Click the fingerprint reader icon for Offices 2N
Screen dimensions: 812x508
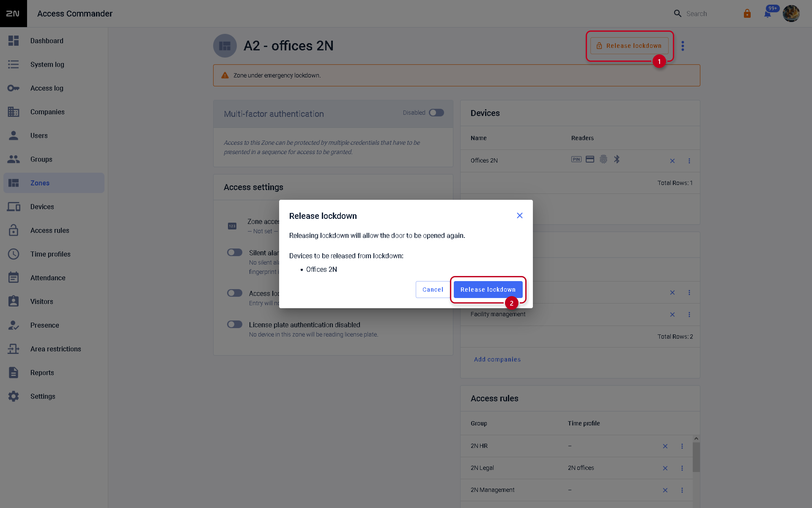(x=603, y=159)
